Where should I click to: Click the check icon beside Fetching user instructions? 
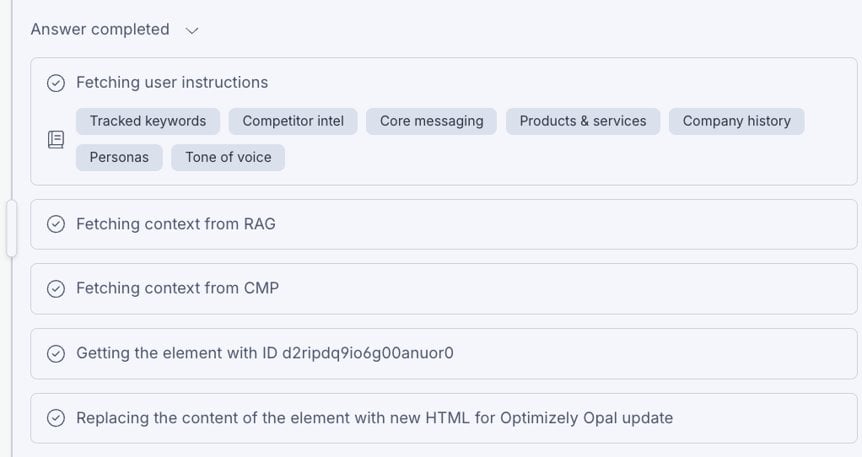pos(56,83)
